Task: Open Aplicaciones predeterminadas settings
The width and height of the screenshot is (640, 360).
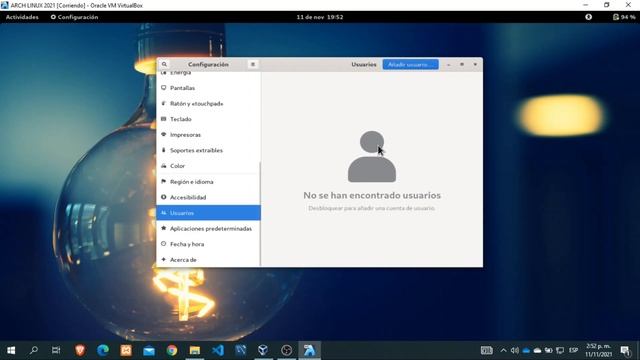Action: [x=208, y=228]
